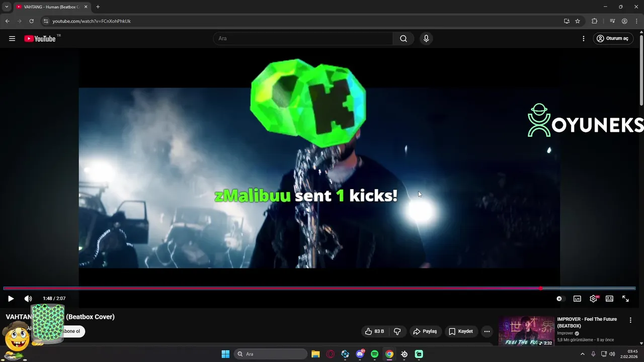The image size is (644, 362).
Task: Start voice search with the microphone icon
Action: click(426, 39)
